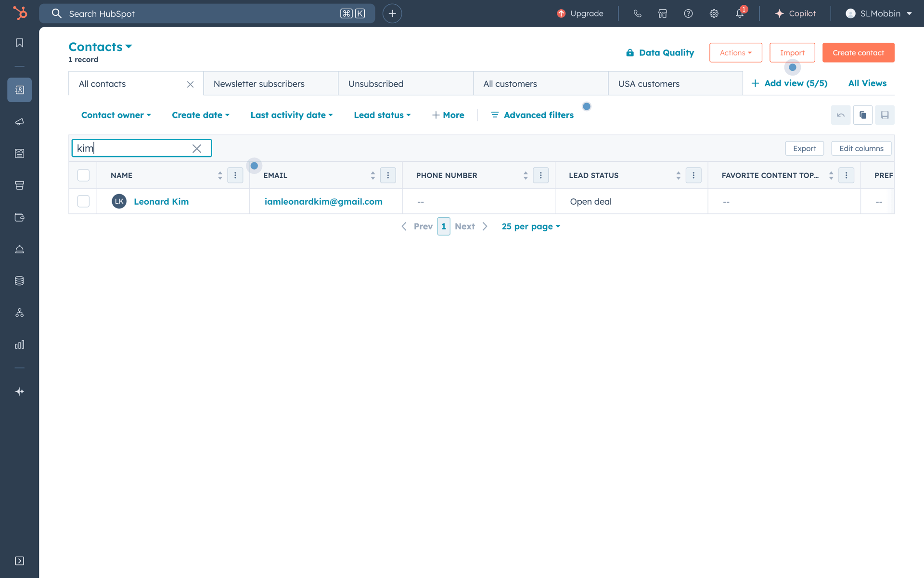Click the Create contact button

(858, 53)
